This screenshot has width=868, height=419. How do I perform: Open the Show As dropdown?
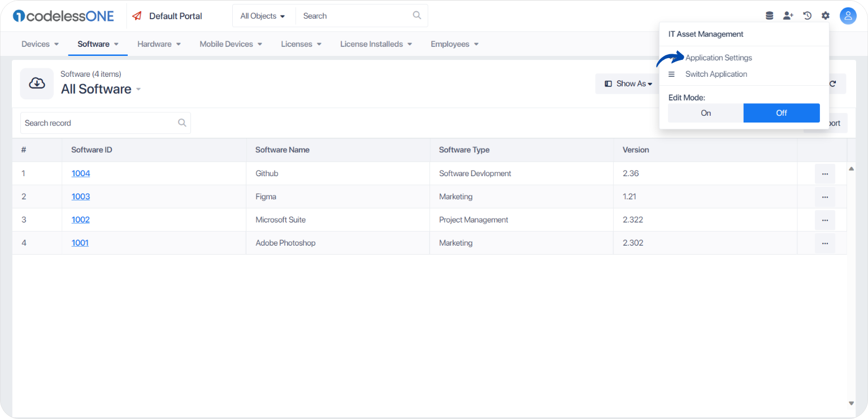pyautogui.click(x=628, y=84)
